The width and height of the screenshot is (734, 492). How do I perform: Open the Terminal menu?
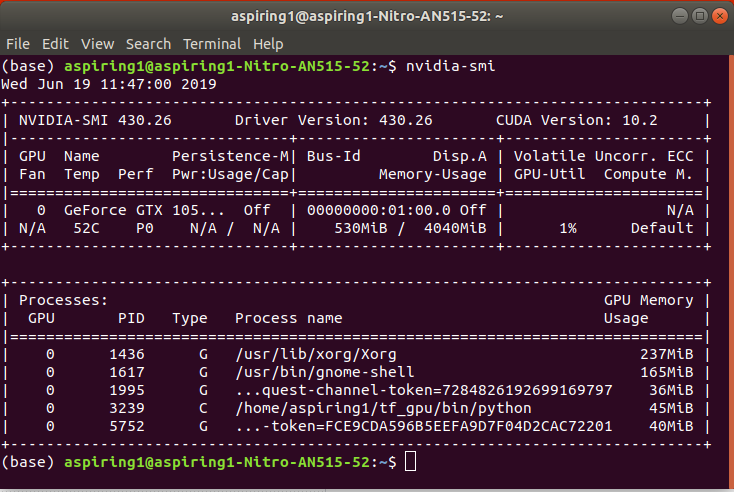coord(212,44)
